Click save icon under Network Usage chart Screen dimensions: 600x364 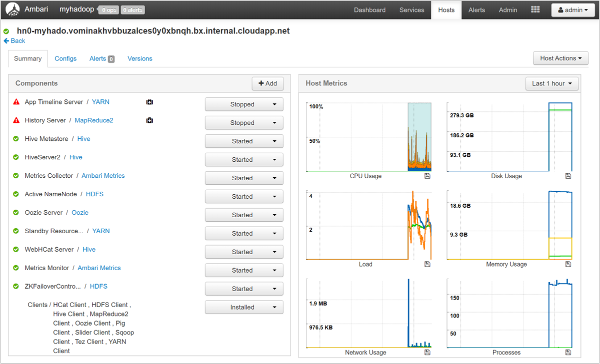coord(427,353)
